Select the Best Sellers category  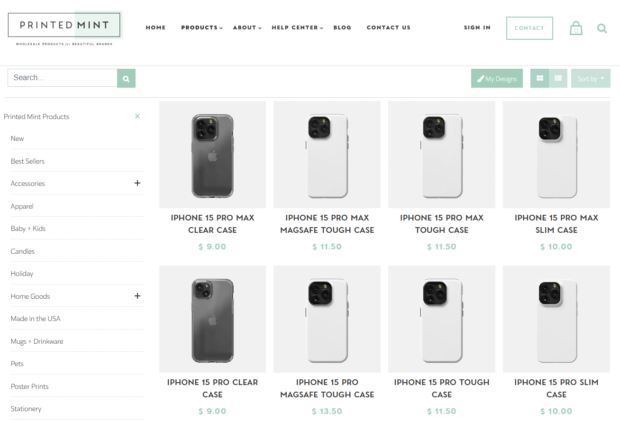coord(27,161)
